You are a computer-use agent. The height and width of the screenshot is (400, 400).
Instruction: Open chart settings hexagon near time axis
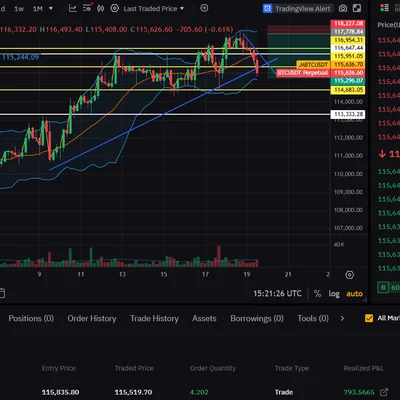click(350, 275)
